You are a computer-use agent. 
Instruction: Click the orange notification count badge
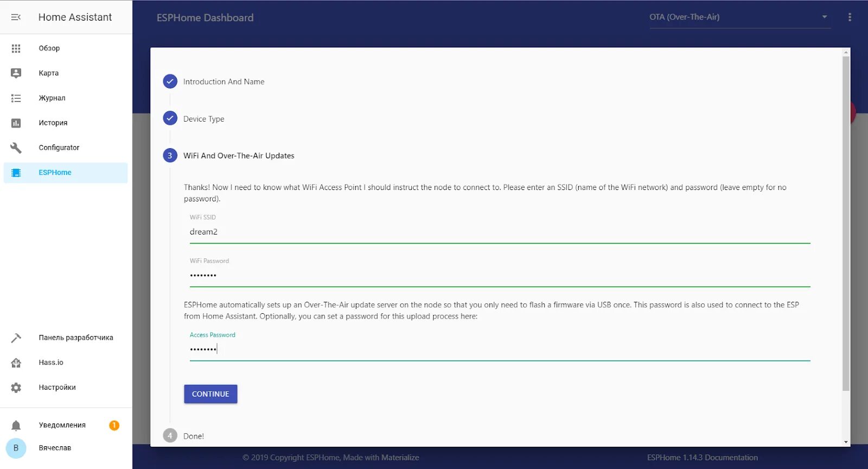(114, 425)
